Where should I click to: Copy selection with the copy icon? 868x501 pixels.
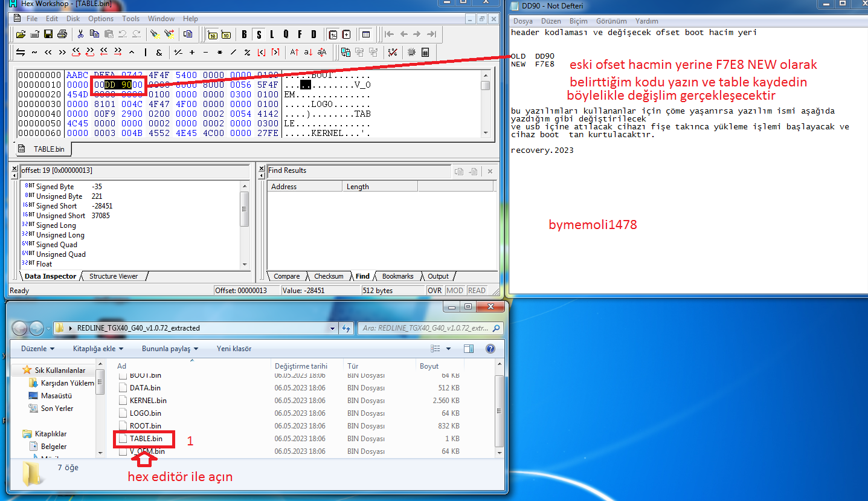pyautogui.click(x=93, y=34)
